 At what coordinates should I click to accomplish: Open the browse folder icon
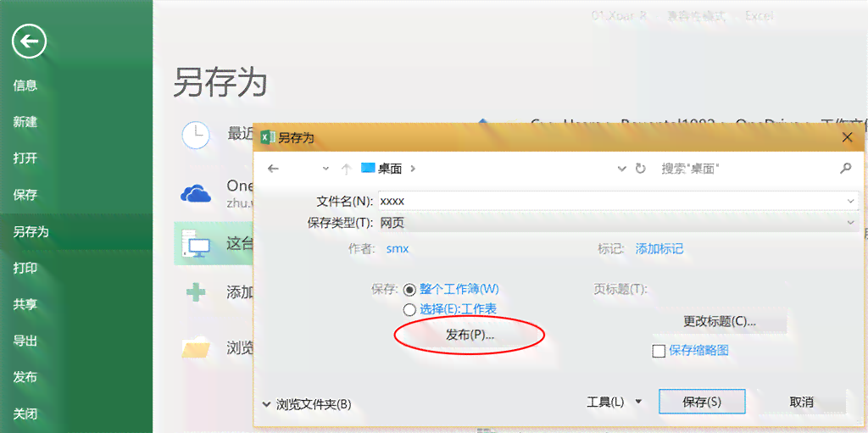tap(196, 348)
